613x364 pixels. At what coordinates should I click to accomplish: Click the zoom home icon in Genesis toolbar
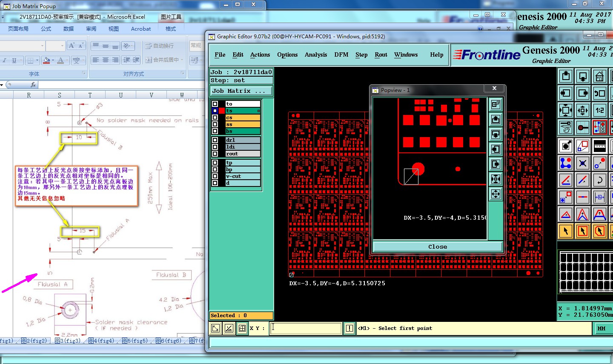click(x=599, y=76)
